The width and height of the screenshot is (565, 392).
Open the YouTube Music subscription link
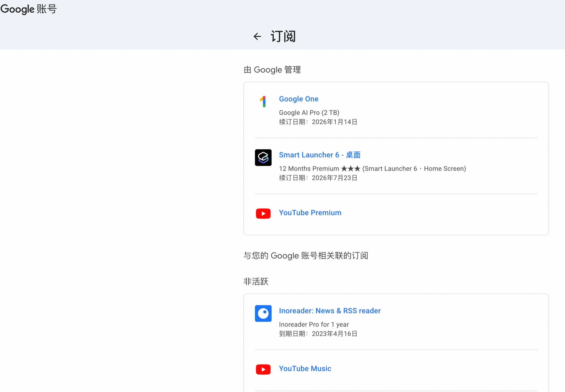tap(305, 368)
